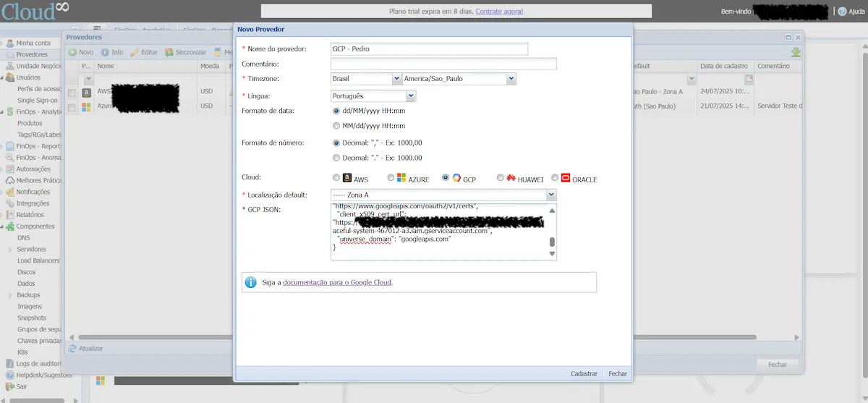The image size is (868, 403).
Task: Select dd/MM/yyyy HH:mm date format
Action: point(336,111)
